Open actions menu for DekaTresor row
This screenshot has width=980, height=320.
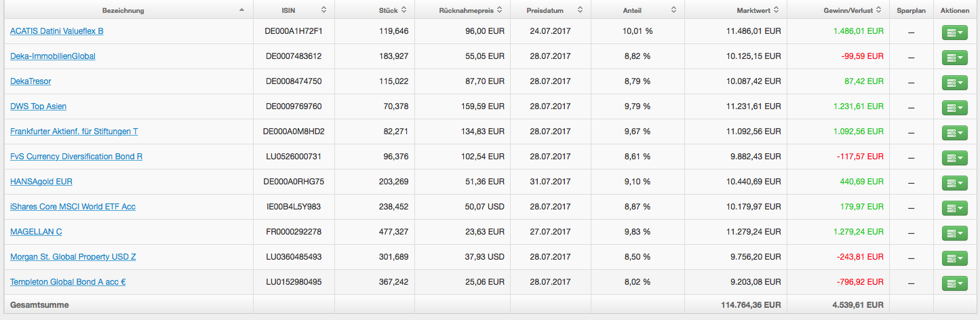[x=956, y=82]
